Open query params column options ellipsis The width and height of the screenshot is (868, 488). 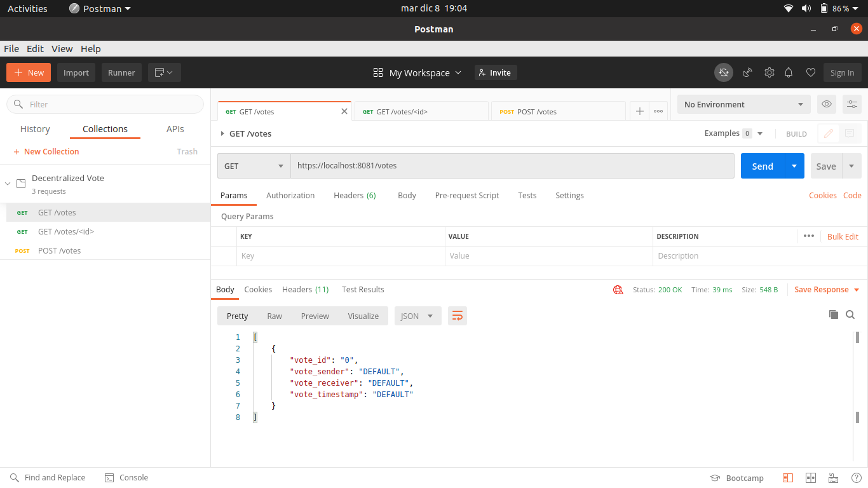(x=808, y=236)
